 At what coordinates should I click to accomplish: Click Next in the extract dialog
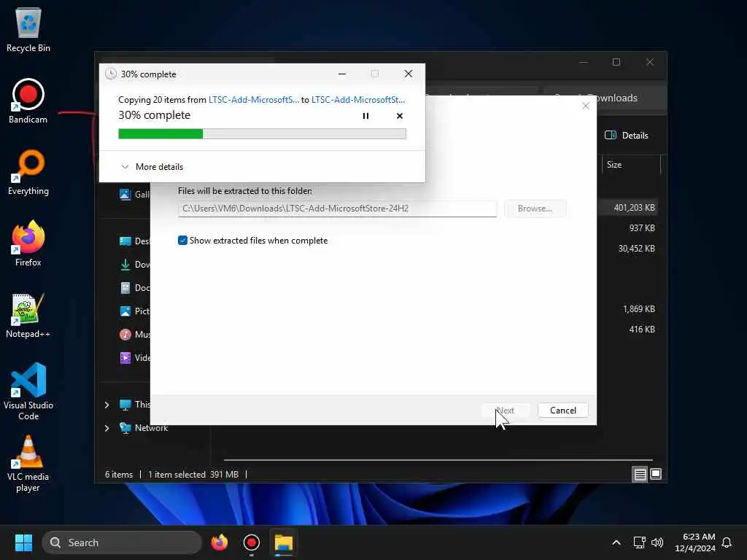[x=506, y=411]
